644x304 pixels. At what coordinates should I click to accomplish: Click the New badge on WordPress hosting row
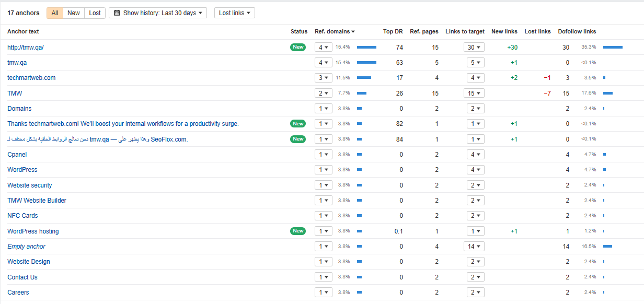click(298, 231)
